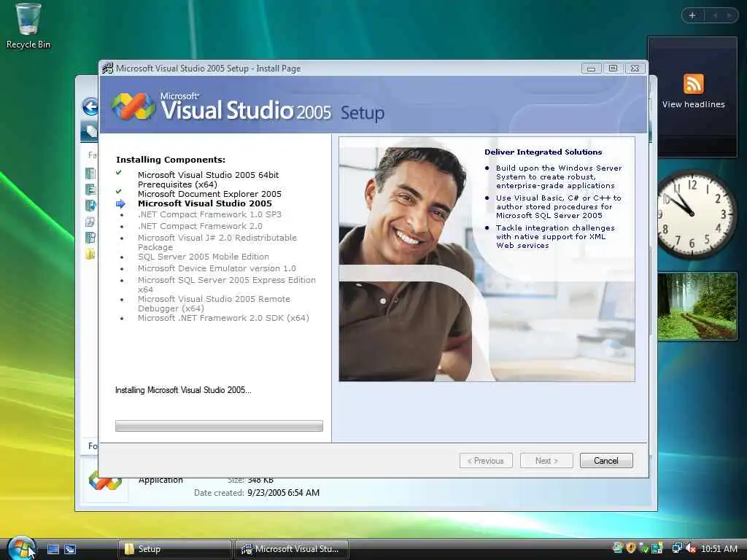This screenshot has width=747, height=560.
Task: Select 'Microsoft Visual Studio 2005 64bit Prerequisites' text
Action: tap(208, 179)
